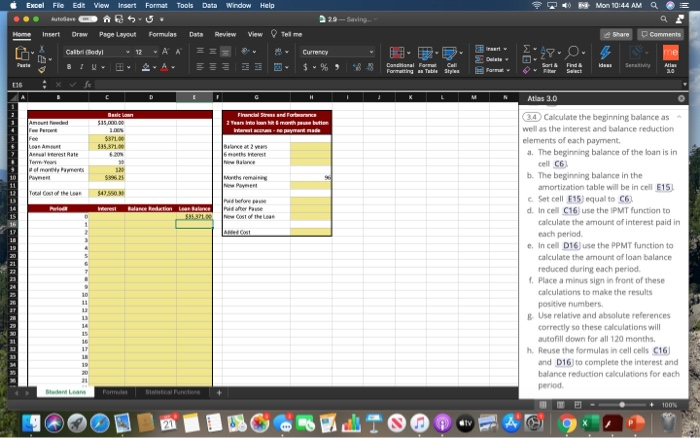700x438 pixels.
Task: Click the Find & Select magnifier
Action: pos(574,59)
